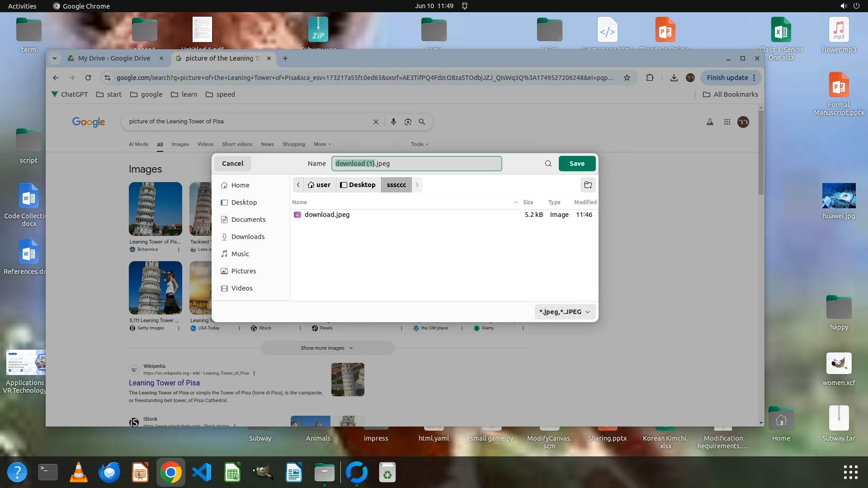Create new folder in save dialog

click(x=588, y=185)
